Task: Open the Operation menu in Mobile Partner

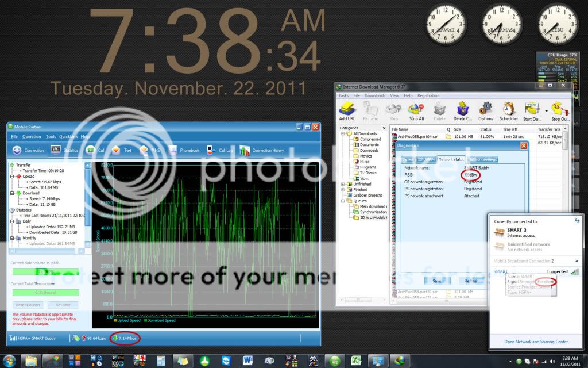Action: tap(32, 137)
